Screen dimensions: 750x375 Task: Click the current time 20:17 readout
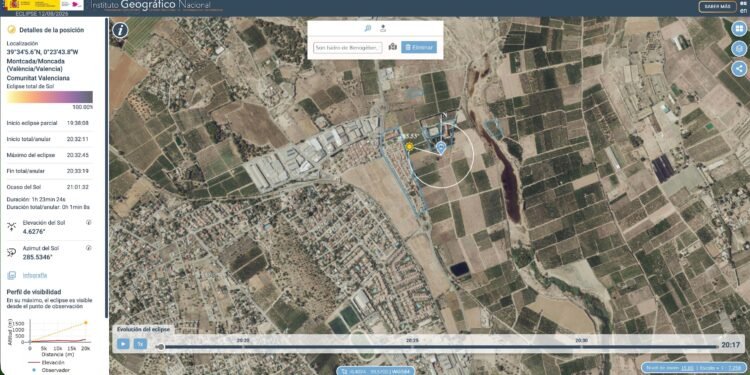point(731,345)
